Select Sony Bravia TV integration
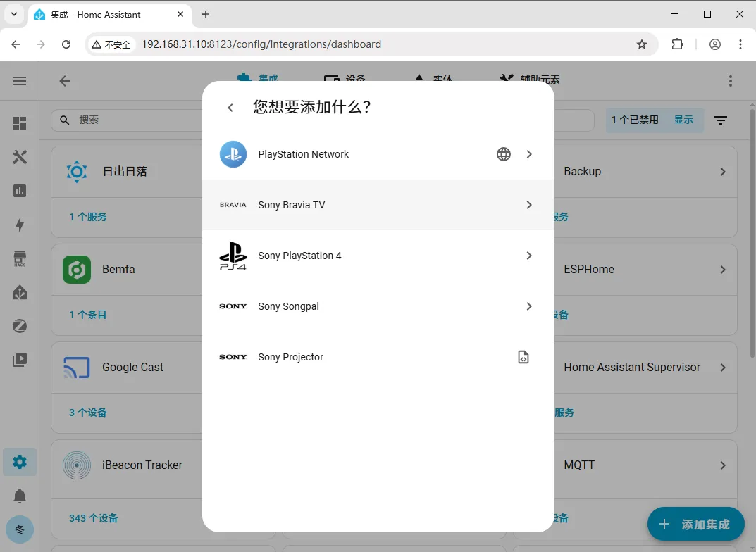This screenshot has height=552, width=756. tap(378, 205)
